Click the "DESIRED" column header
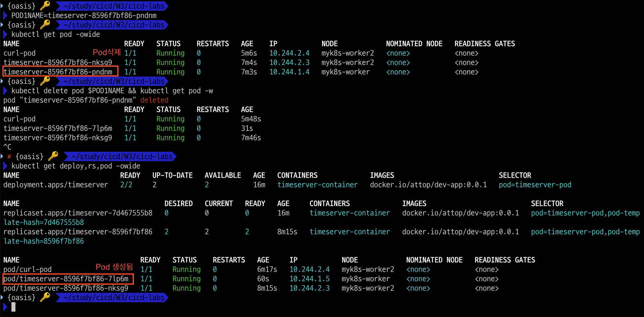 coord(179,203)
